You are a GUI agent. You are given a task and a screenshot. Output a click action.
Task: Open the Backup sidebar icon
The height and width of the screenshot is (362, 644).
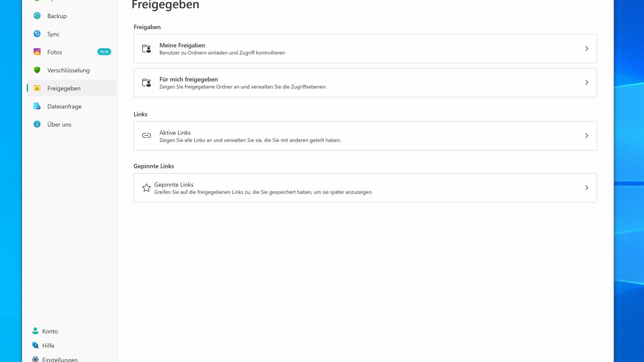[37, 16]
